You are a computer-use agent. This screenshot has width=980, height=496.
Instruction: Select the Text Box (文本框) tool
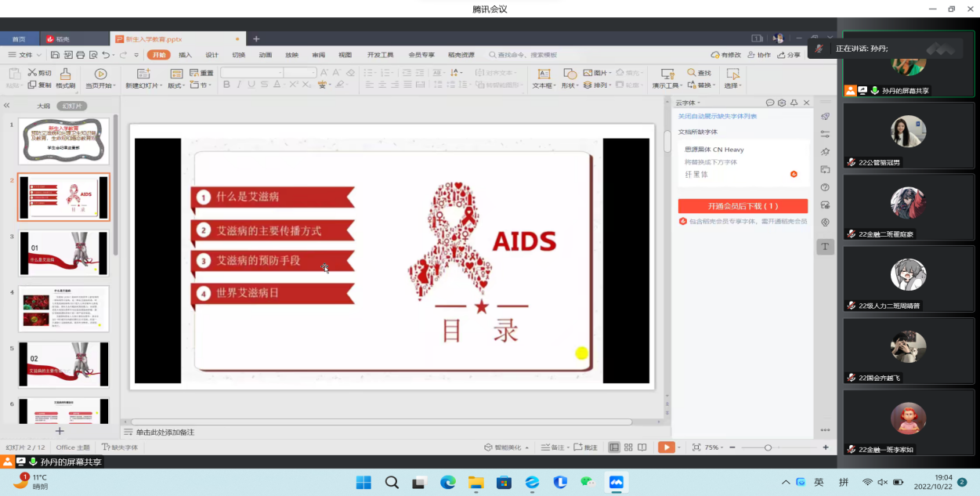[543, 74]
